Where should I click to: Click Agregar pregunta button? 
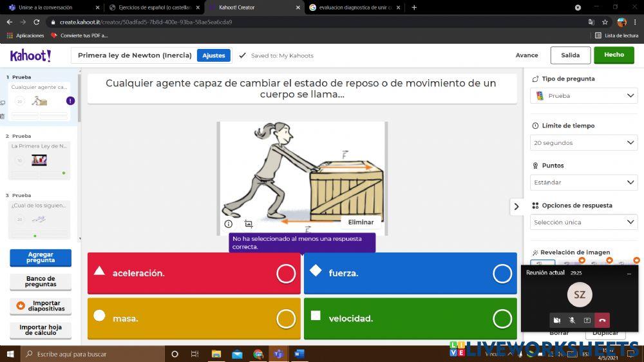pos(41,258)
